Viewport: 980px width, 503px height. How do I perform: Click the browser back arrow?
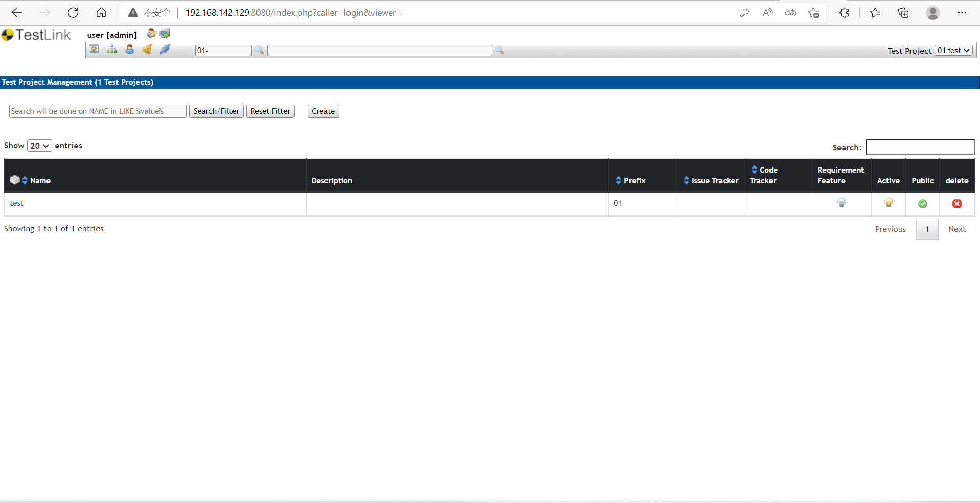(x=17, y=13)
